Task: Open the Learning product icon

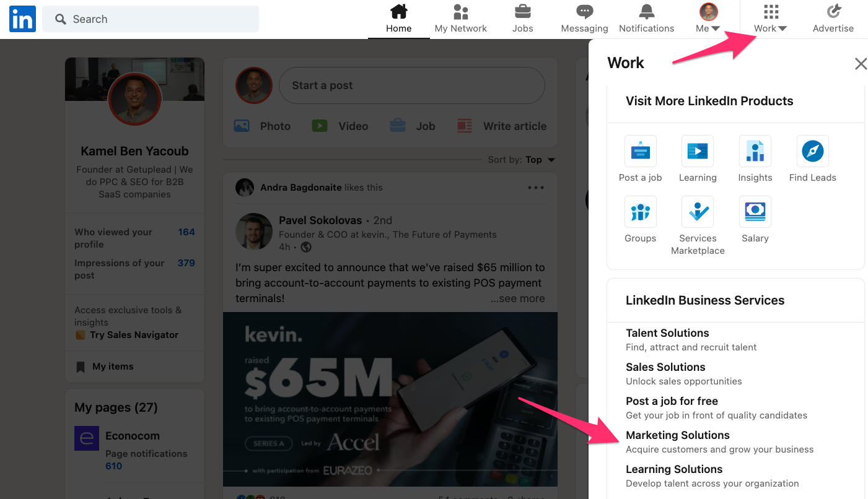Action: pos(698,151)
